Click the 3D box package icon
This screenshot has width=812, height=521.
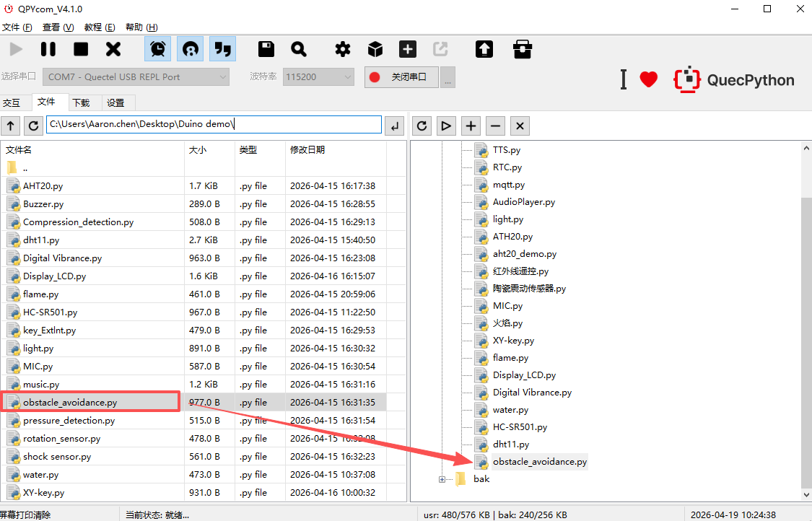[x=375, y=49]
